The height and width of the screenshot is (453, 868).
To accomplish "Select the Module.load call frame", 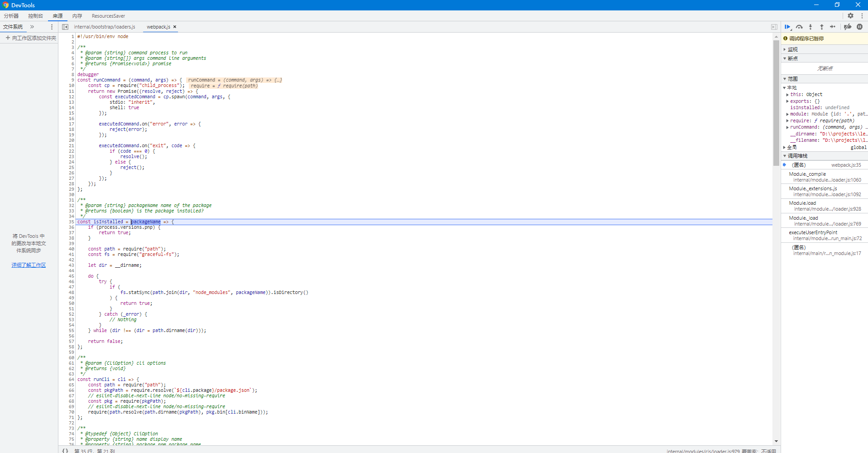I will click(x=824, y=206).
